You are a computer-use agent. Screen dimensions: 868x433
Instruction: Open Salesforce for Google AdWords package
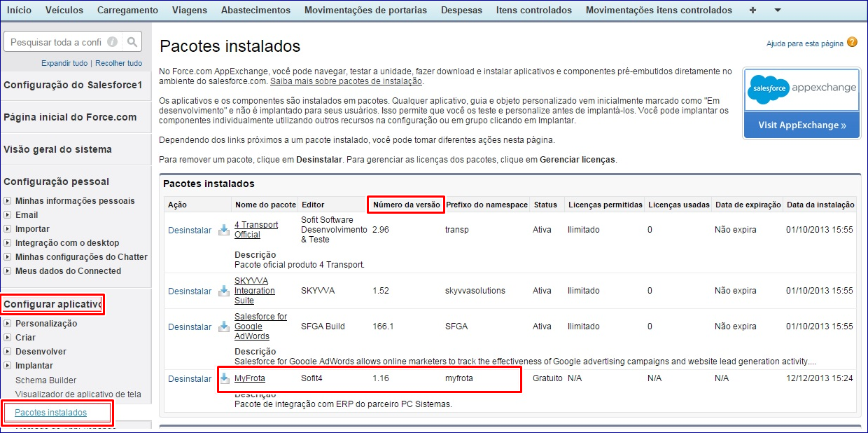coord(260,327)
